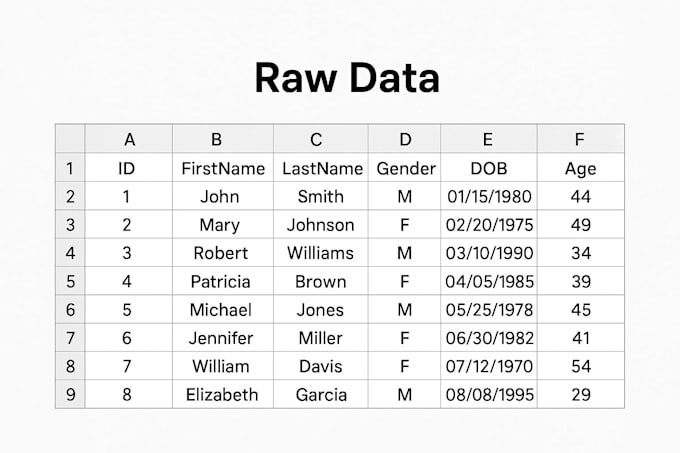Click the select-all corner cell
The image size is (680, 453).
point(70,139)
